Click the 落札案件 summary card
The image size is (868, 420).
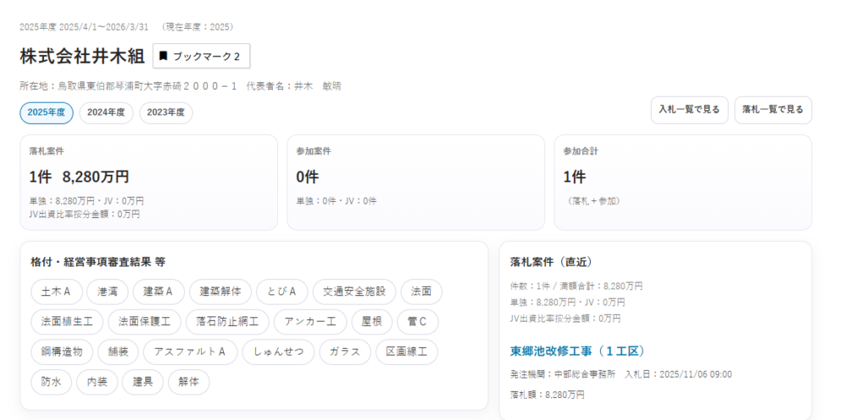(148, 182)
